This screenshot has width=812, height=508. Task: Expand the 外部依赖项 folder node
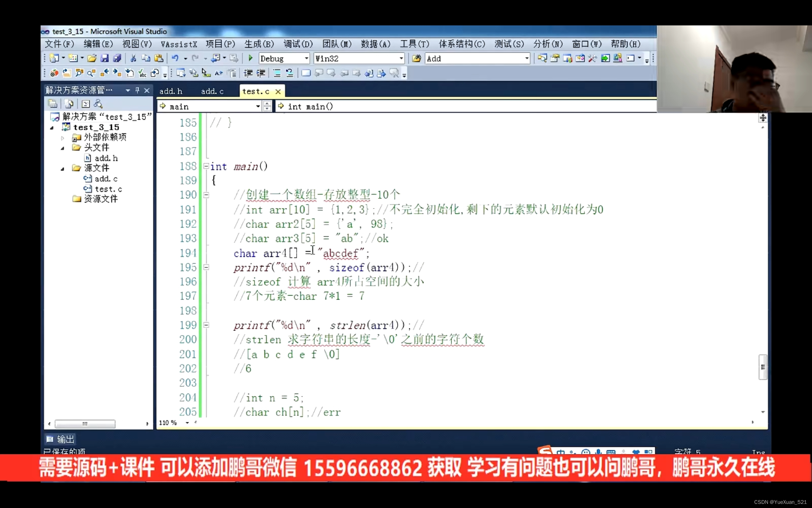tap(62, 138)
